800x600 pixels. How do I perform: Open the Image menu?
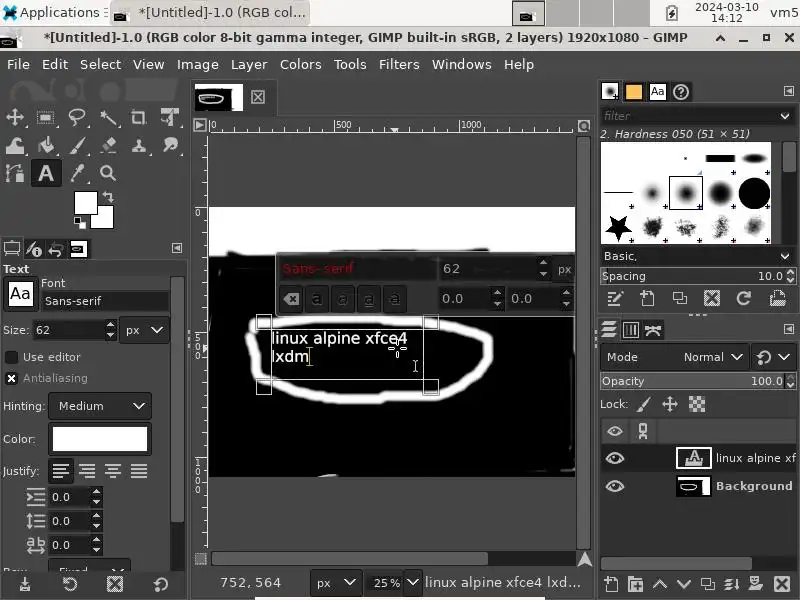197,64
